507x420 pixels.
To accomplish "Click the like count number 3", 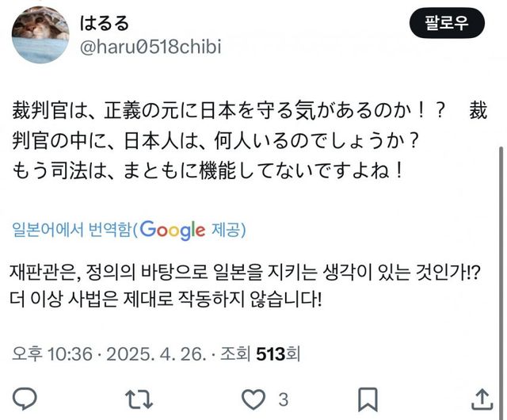I will 282,398.
